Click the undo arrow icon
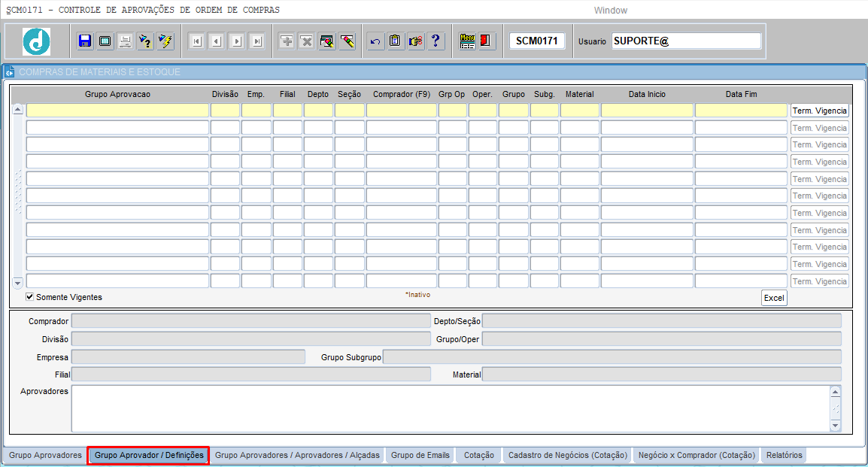Viewport: 868px width, 467px height. (x=375, y=41)
